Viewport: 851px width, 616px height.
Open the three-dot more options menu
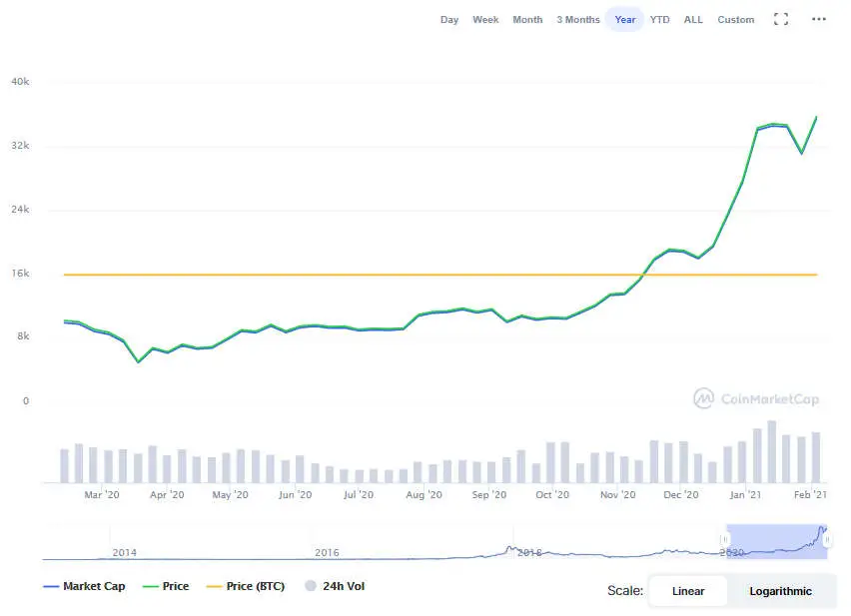818,19
